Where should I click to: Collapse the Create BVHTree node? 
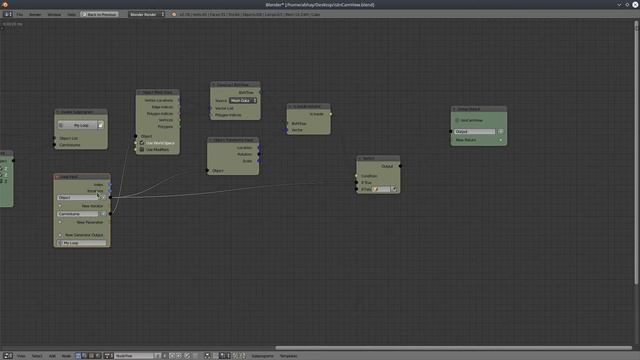click(x=213, y=84)
